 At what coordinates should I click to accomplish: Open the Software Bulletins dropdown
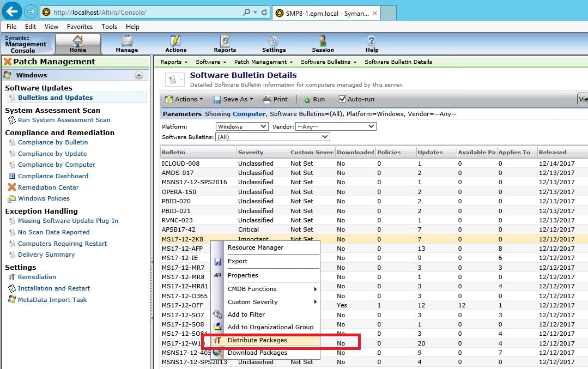(x=273, y=137)
